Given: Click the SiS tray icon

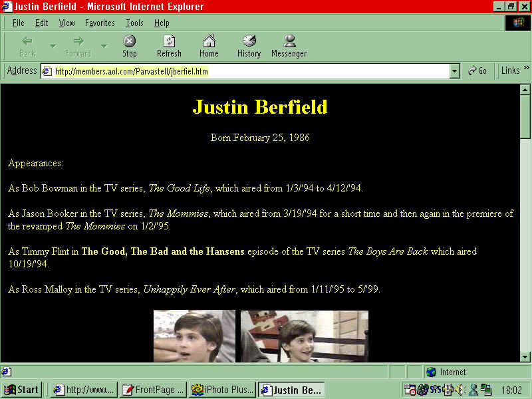Looking at the screenshot, I should click(x=436, y=389).
